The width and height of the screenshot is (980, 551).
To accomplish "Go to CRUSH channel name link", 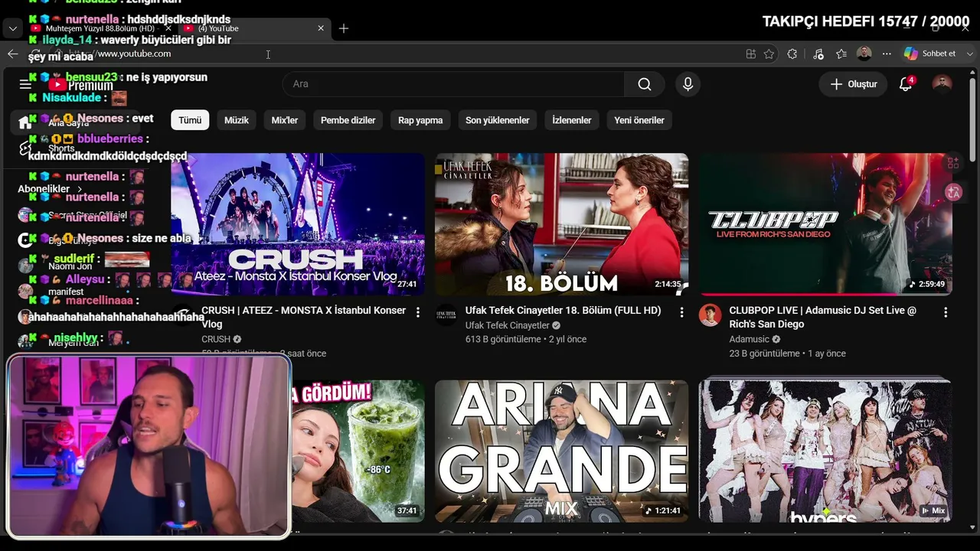I will point(216,339).
